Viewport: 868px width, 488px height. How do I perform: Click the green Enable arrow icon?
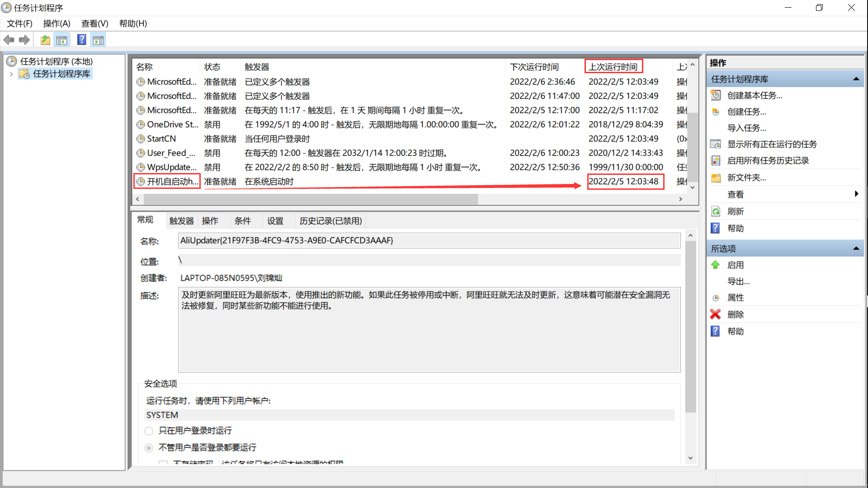[x=715, y=265]
